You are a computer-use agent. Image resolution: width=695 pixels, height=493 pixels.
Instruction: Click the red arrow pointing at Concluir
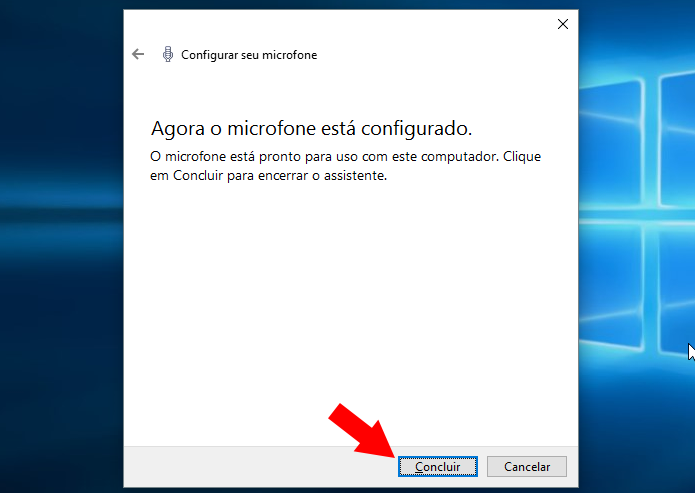click(362, 431)
